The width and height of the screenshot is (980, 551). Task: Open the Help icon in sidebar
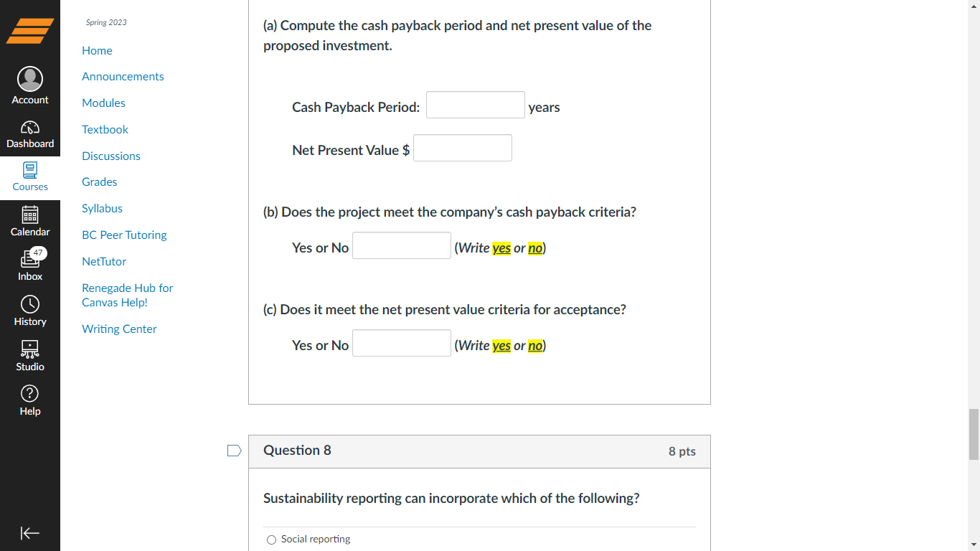coord(29,400)
